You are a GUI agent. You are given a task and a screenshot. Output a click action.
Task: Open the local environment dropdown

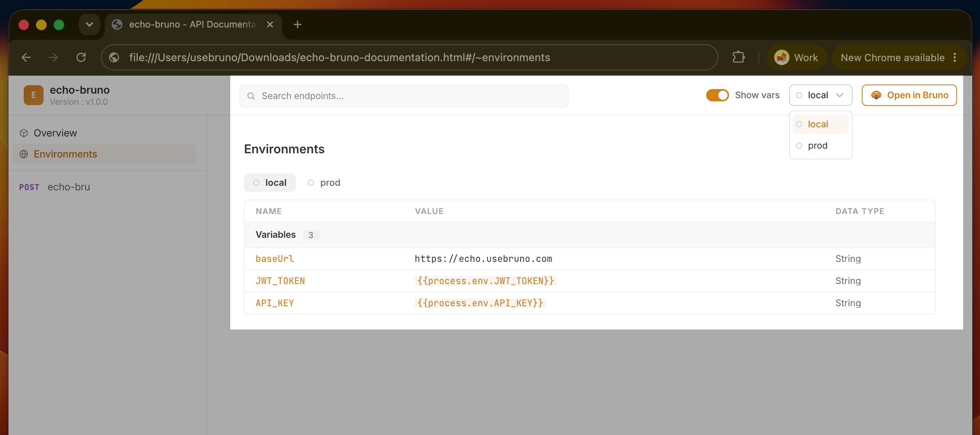tap(820, 95)
